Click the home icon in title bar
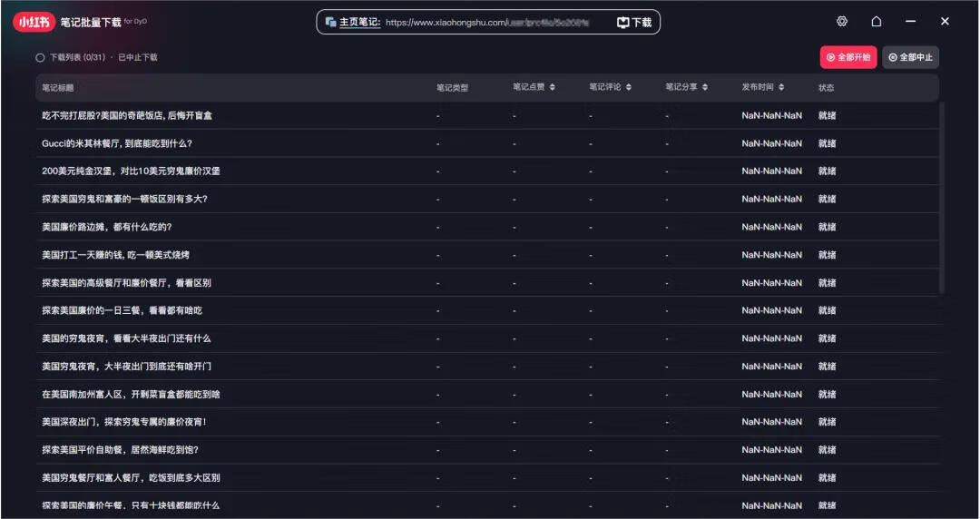Viewport: 980px width, 519px height. point(876,22)
